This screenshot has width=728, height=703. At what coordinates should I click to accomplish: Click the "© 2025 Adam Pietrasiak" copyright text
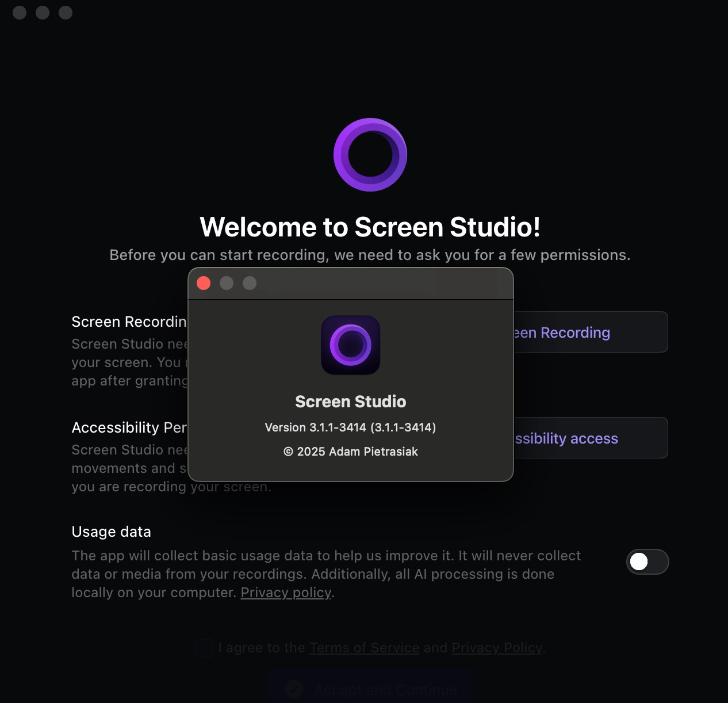click(351, 452)
